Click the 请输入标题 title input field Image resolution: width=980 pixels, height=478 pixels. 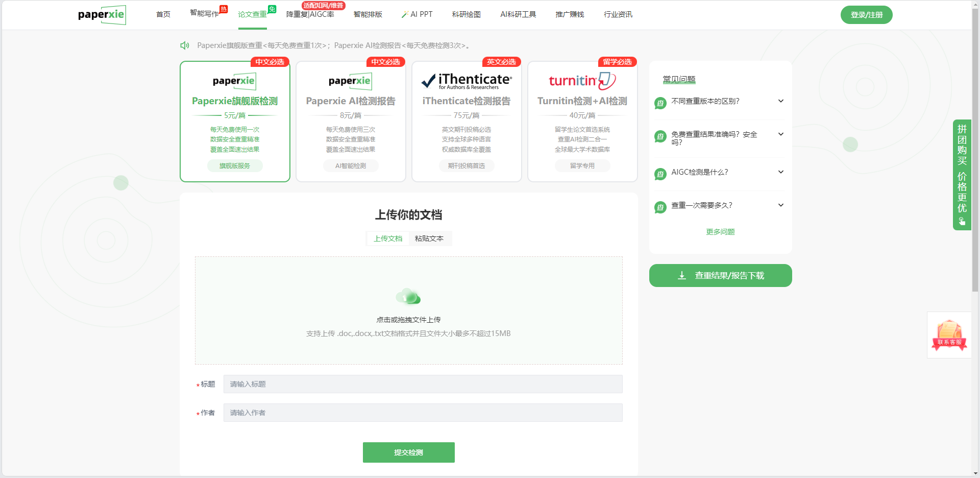(423, 384)
